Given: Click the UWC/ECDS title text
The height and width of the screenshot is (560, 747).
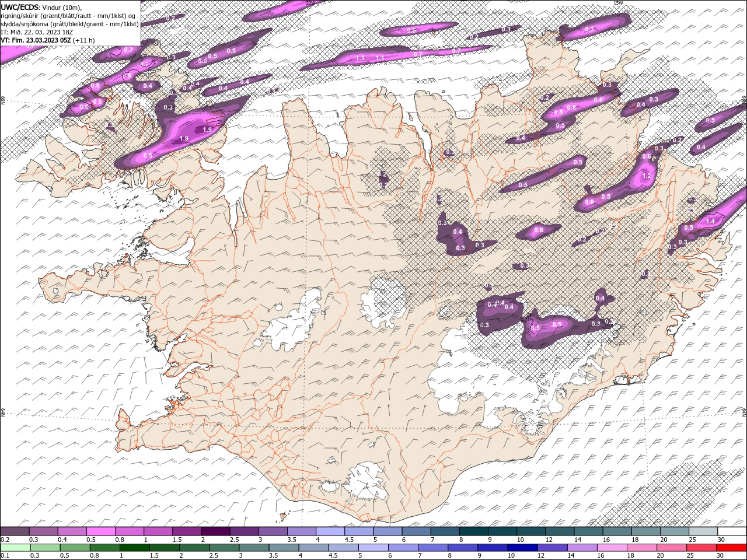Looking at the screenshot, I should [20, 7].
